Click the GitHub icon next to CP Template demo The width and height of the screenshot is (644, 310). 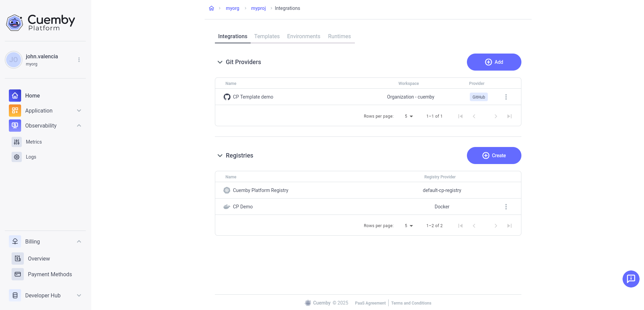point(227,97)
